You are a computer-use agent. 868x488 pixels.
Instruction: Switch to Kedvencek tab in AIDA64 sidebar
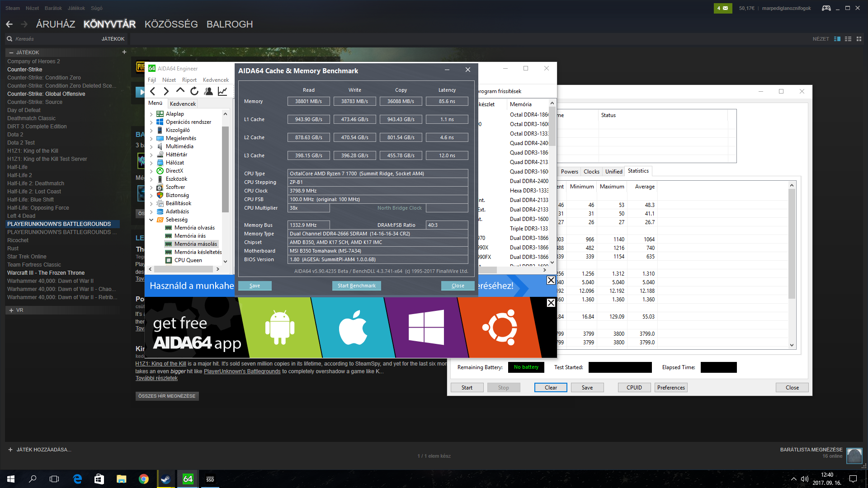pyautogui.click(x=183, y=103)
